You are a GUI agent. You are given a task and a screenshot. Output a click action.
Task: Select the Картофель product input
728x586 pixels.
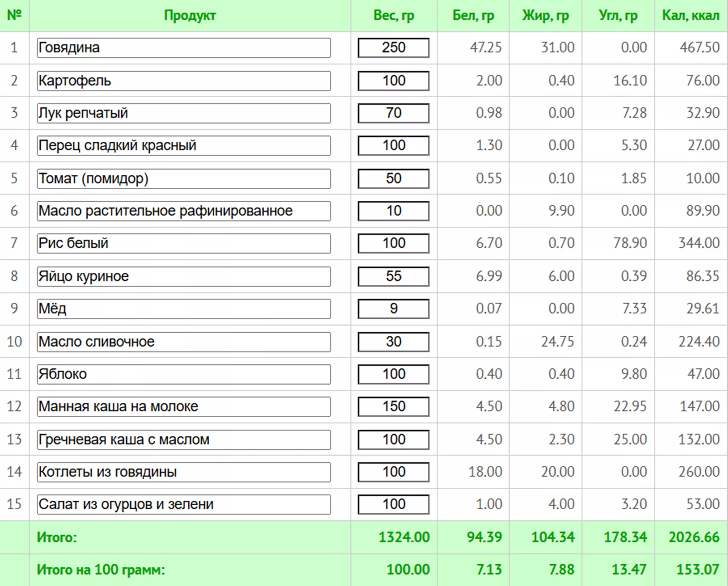(x=184, y=81)
